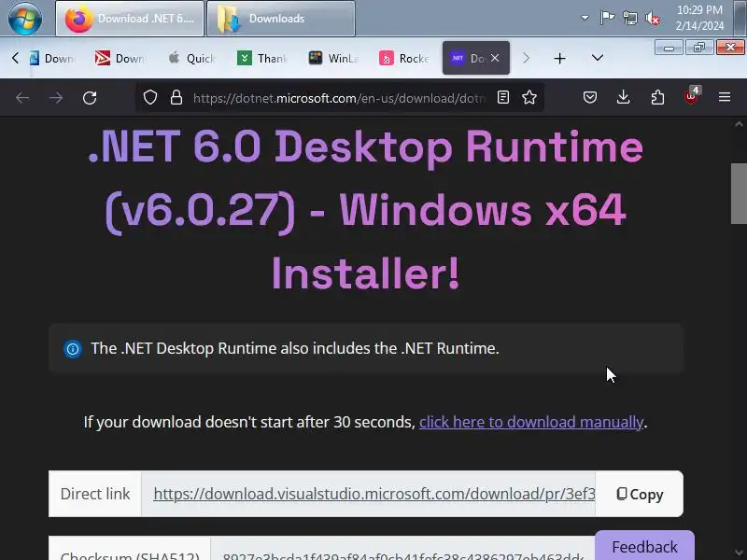Screen dimensions: 747x560
Task: Open the network tray icon
Action: [629, 18]
